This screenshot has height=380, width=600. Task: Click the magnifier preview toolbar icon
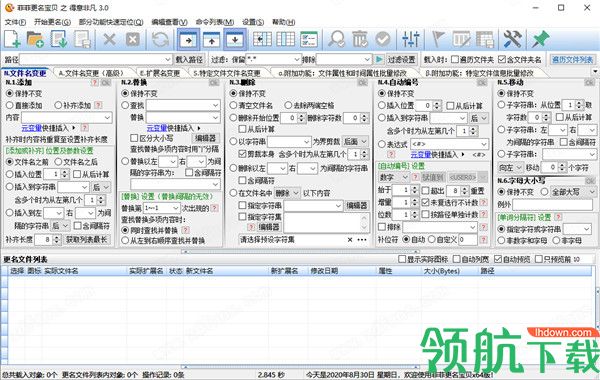pos(337,39)
